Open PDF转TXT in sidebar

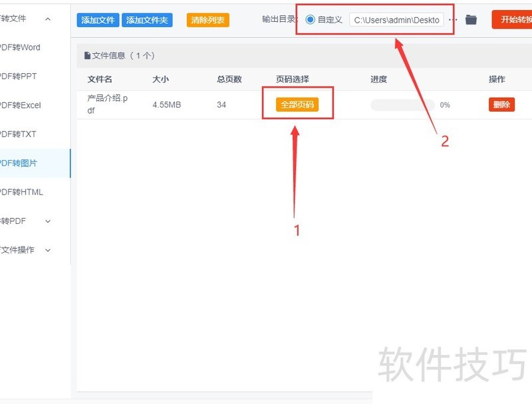pyautogui.click(x=18, y=134)
